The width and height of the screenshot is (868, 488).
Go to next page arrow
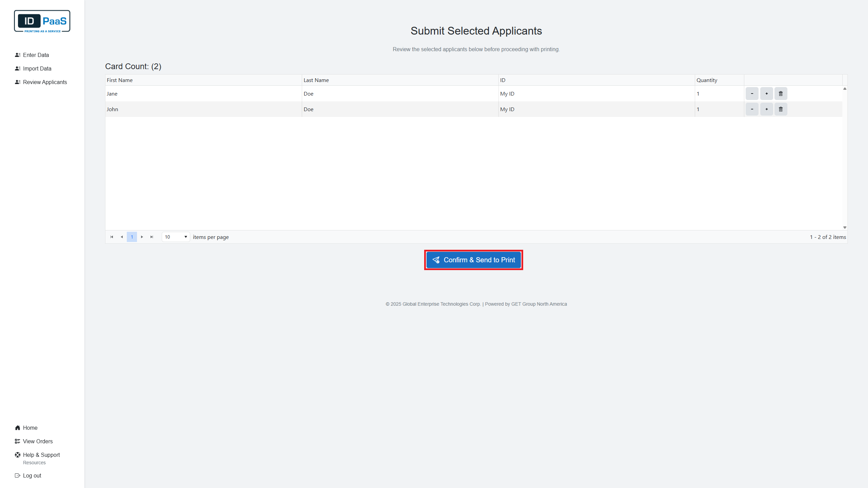pyautogui.click(x=142, y=237)
